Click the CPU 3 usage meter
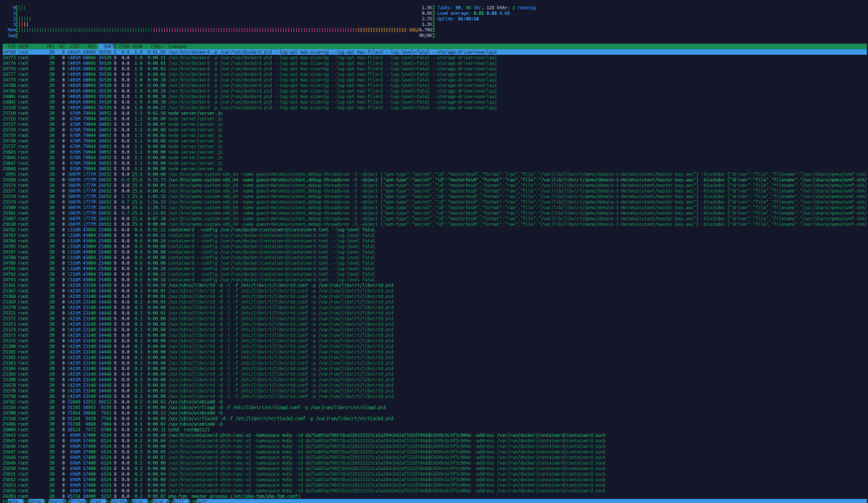Viewport: 868px width, 503px height. pyautogui.click(x=224, y=24)
